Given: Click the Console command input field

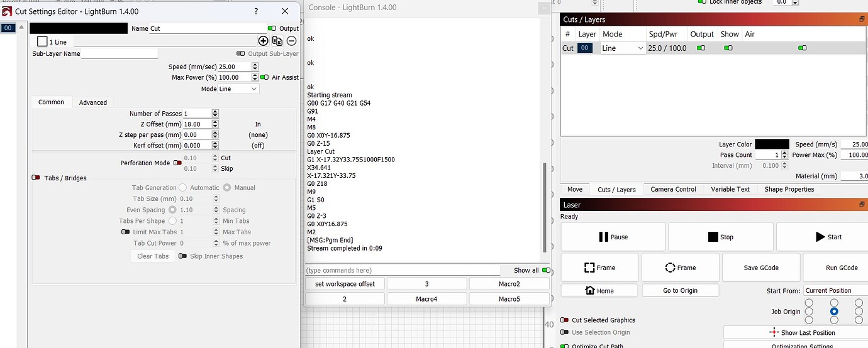Looking at the screenshot, I should coord(403,270).
